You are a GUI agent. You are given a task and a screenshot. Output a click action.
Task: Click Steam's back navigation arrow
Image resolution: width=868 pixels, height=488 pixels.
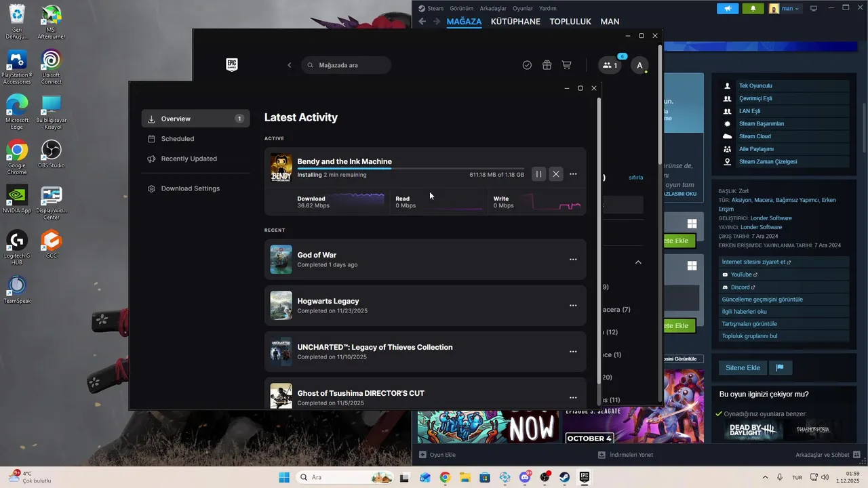422,22
